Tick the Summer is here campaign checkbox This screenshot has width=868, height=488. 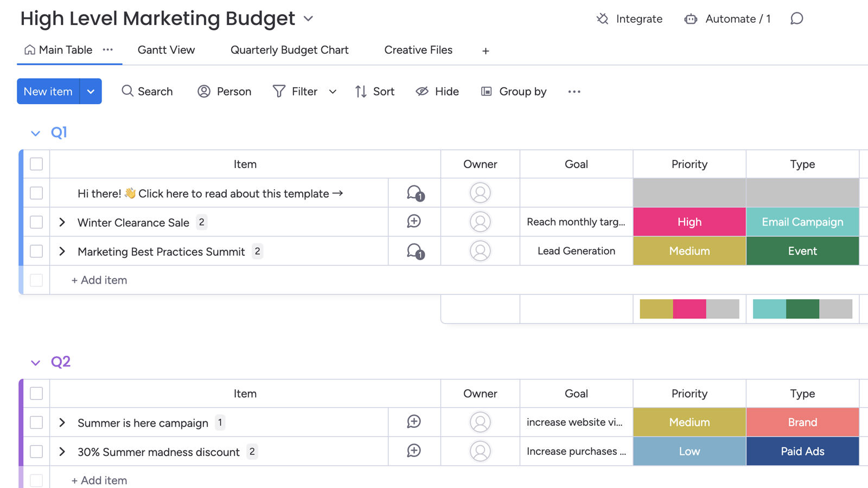click(36, 422)
